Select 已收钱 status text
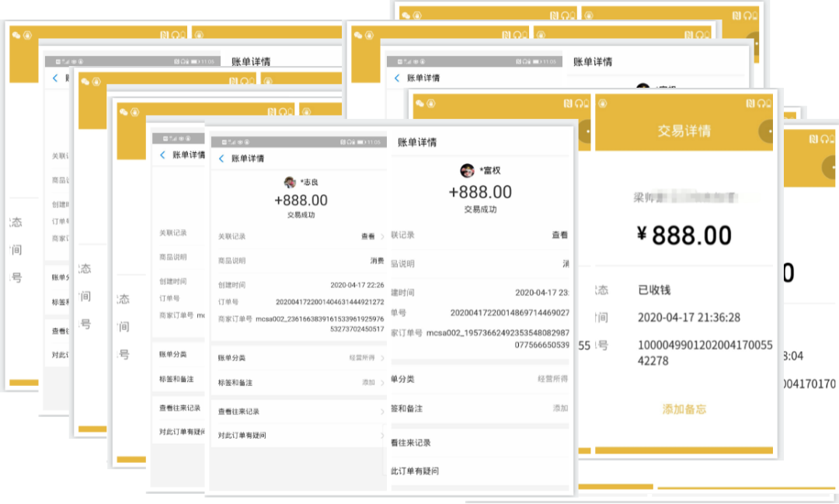Viewport: 839px width, 504px height. click(x=654, y=290)
